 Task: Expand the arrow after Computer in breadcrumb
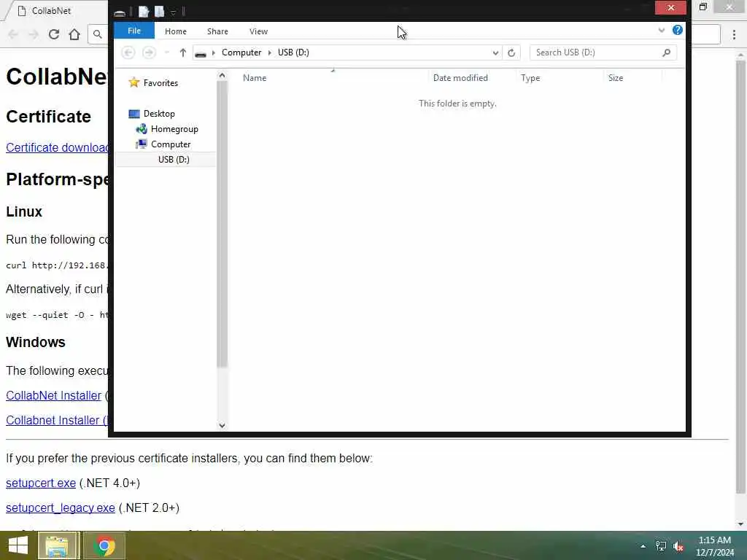[x=270, y=52]
